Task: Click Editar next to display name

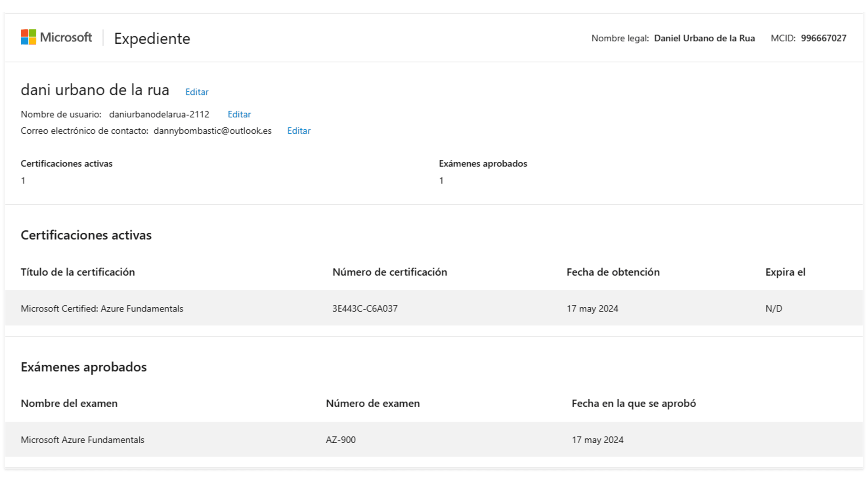Action: [197, 92]
